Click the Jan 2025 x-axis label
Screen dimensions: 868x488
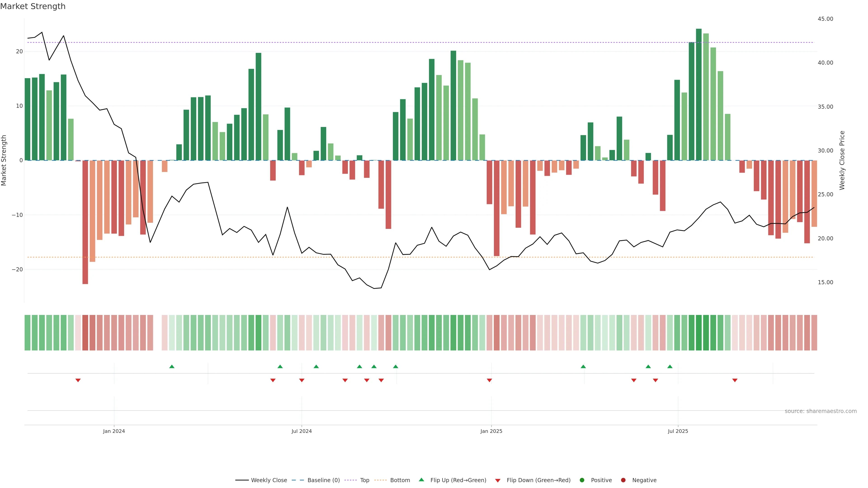[491, 431]
